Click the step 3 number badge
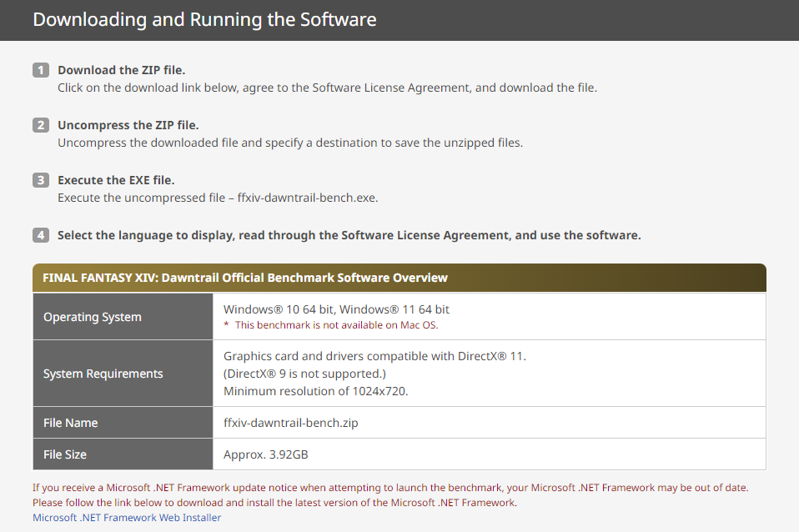The height and width of the screenshot is (532, 799). [x=41, y=180]
